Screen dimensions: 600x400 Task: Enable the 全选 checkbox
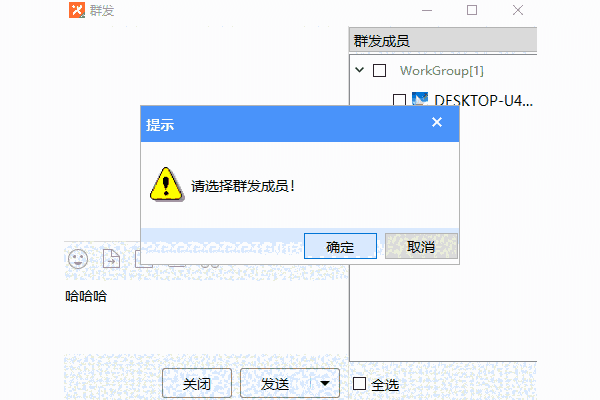pyautogui.click(x=359, y=384)
